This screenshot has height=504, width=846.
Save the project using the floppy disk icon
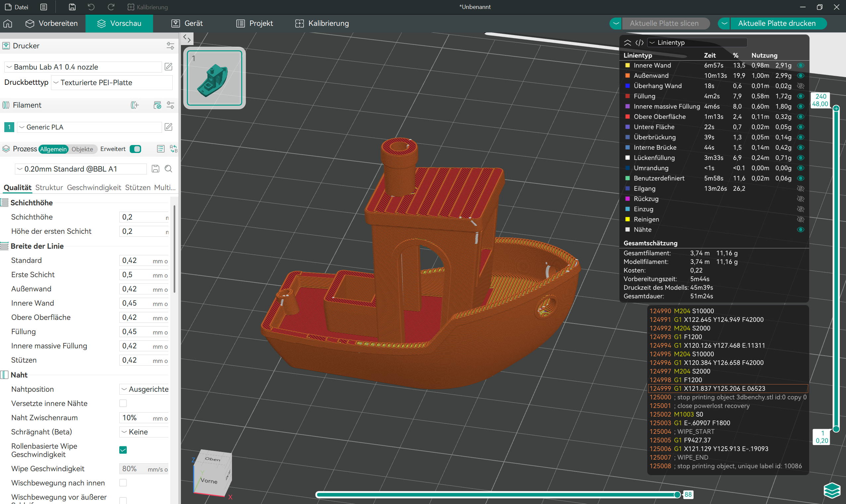[x=72, y=7]
